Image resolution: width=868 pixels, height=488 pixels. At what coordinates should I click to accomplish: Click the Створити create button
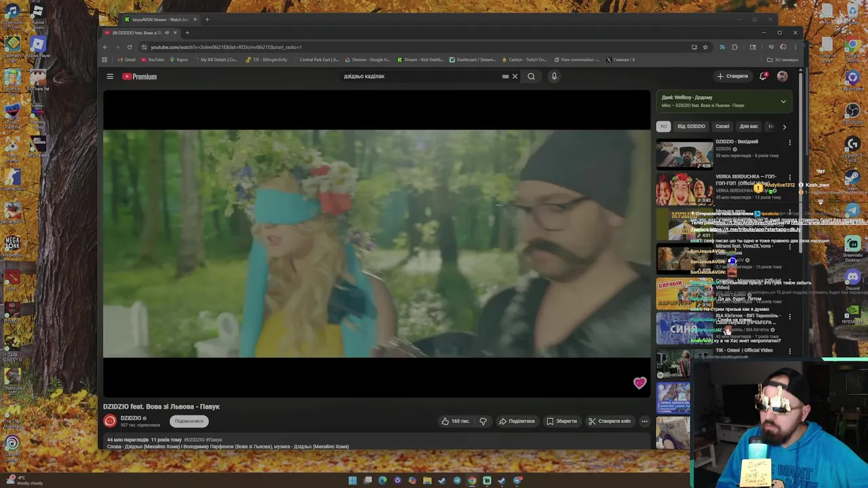point(732,77)
